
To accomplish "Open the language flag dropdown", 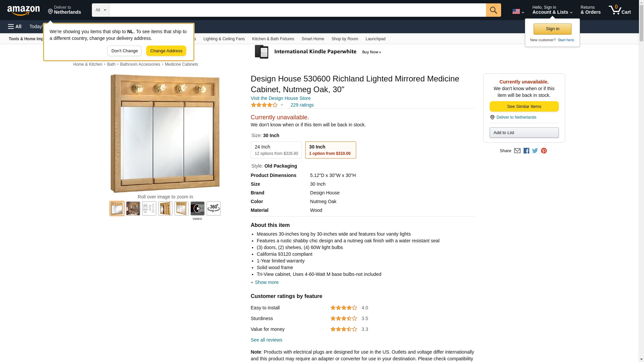I will pyautogui.click(x=518, y=11).
